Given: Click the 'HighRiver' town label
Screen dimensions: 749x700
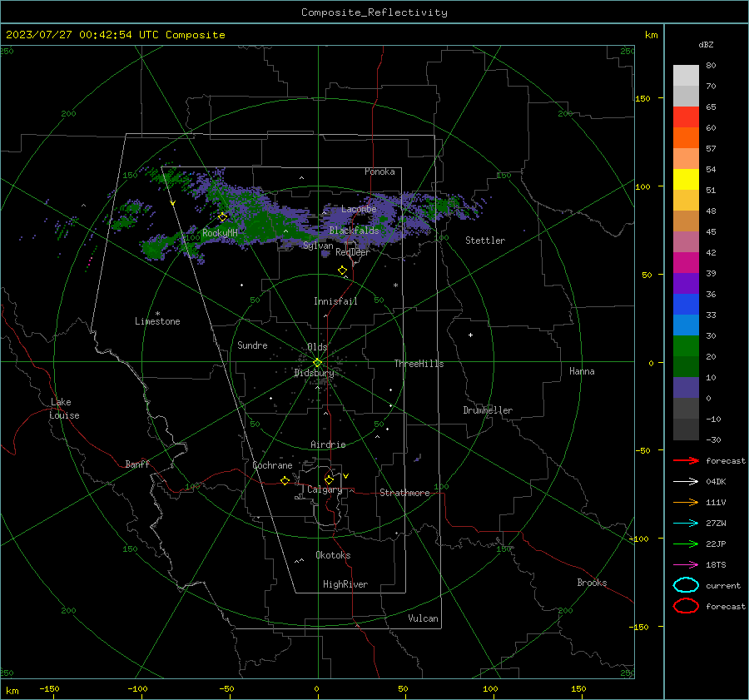Looking at the screenshot, I should (345, 584).
